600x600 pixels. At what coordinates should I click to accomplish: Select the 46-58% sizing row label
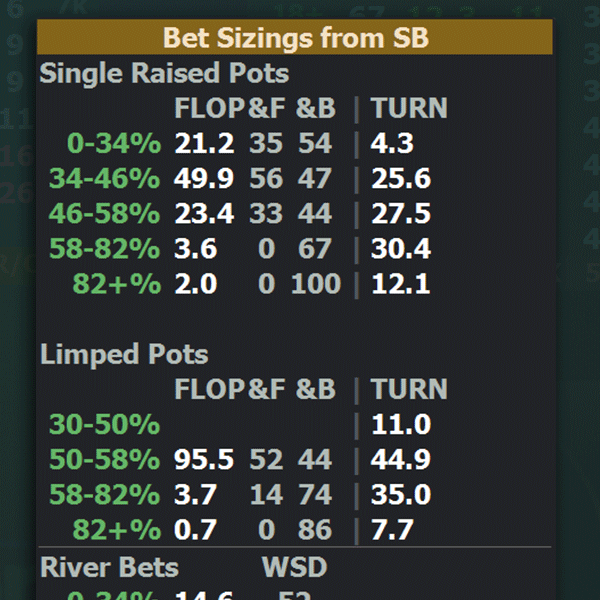(x=104, y=214)
